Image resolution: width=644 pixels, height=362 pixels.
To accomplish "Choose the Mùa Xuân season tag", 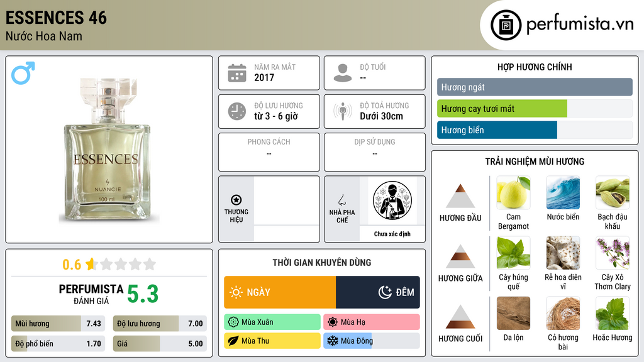I will 272,322.
